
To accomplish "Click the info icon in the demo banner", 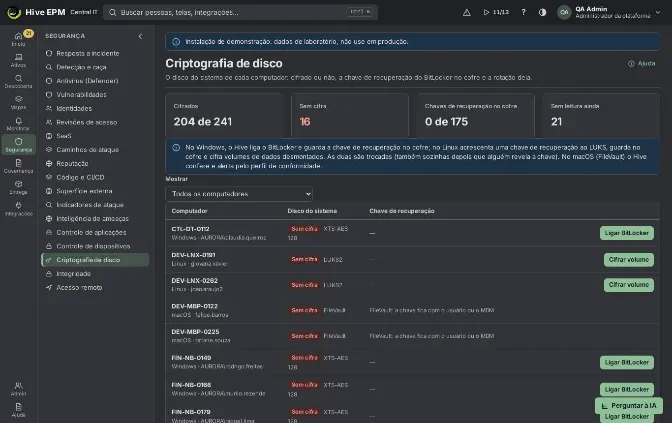I will pyautogui.click(x=176, y=42).
